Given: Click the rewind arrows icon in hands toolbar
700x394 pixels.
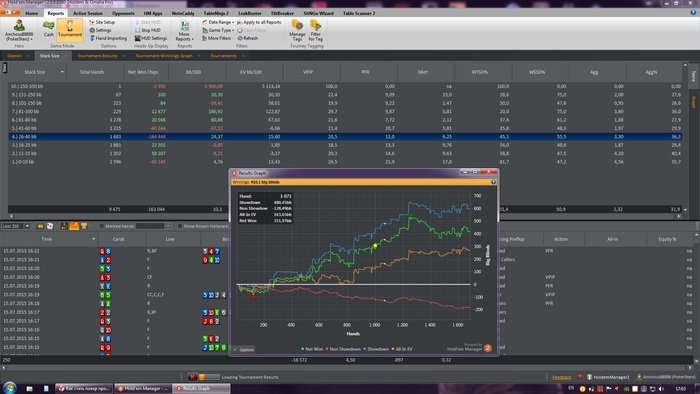Looking at the screenshot, I should click(x=40, y=226).
